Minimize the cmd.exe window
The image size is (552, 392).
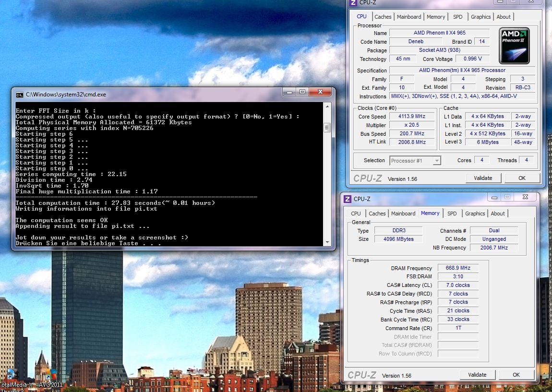pyautogui.click(x=289, y=92)
